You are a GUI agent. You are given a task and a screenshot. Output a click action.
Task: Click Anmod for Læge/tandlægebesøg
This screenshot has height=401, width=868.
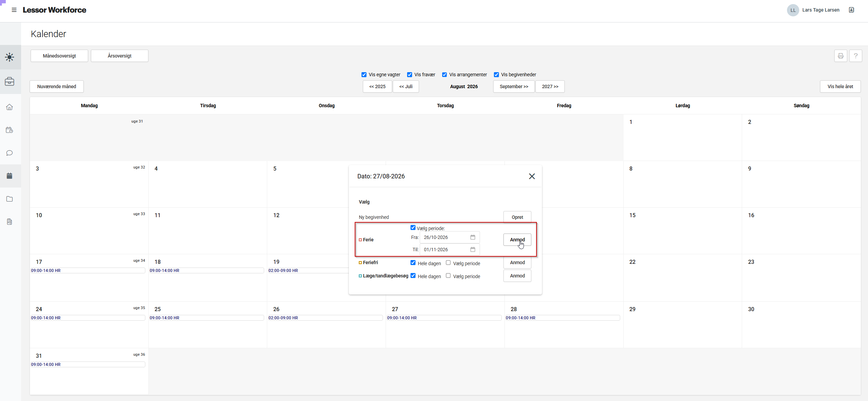517,276
